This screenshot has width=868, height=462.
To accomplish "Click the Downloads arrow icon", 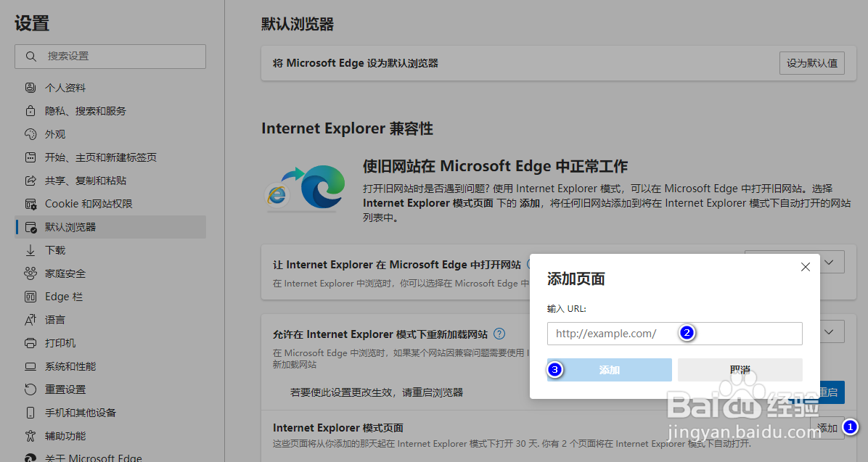I will pos(30,250).
